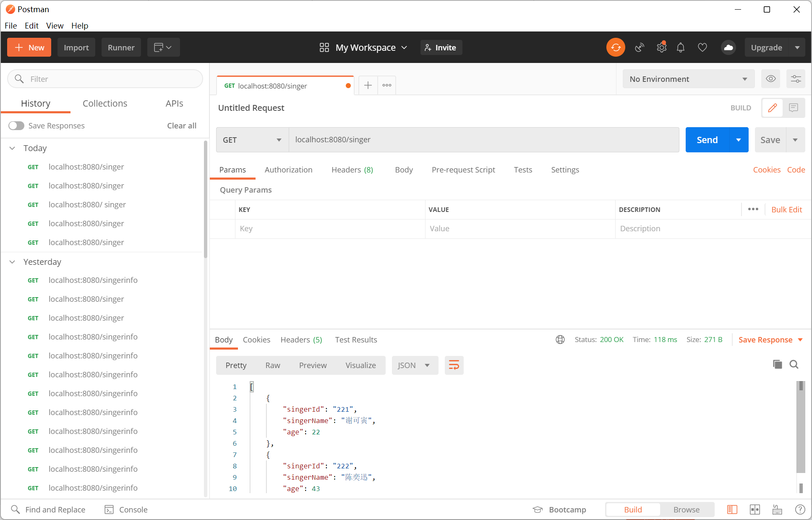Click the environment quick look eye icon
The width and height of the screenshot is (812, 520).
coord(771,79)
